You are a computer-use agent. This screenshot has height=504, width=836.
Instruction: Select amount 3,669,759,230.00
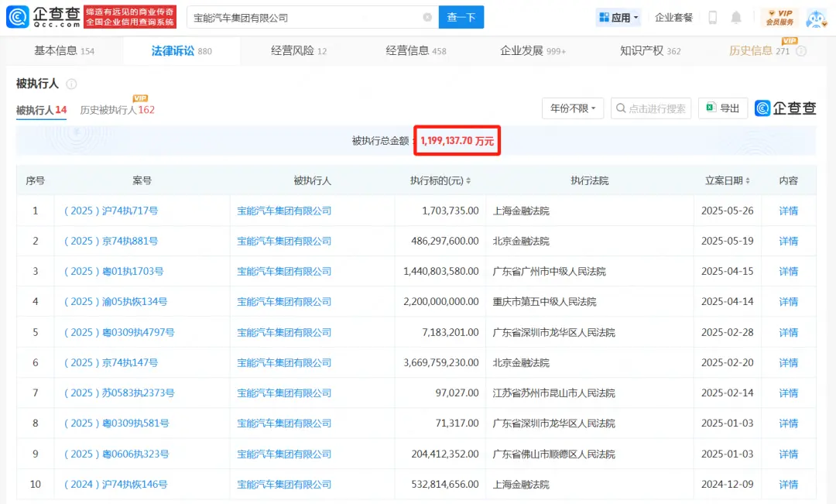coord(441,362)
